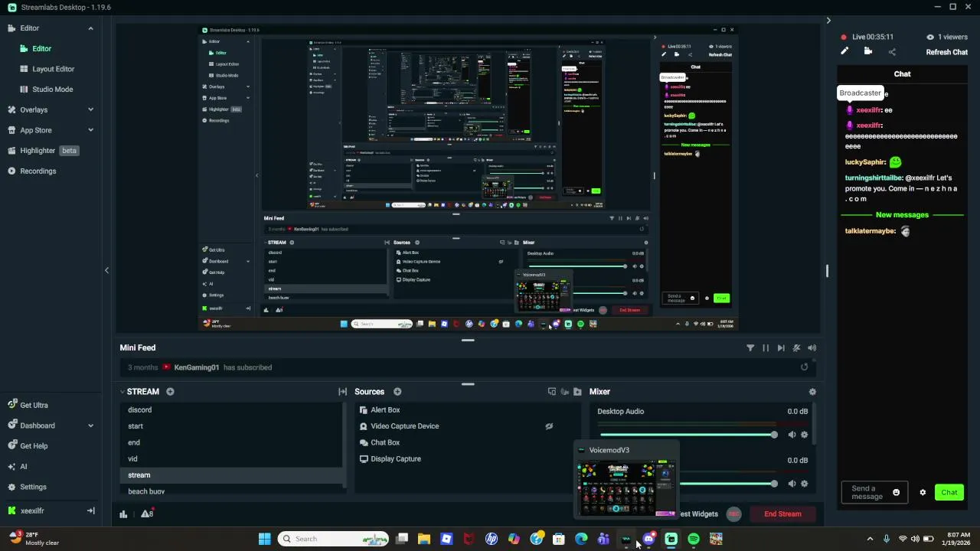Viewport: 980px width, 551px height.
Task: Click the share stream icon
Action: (x=892, y=52)
